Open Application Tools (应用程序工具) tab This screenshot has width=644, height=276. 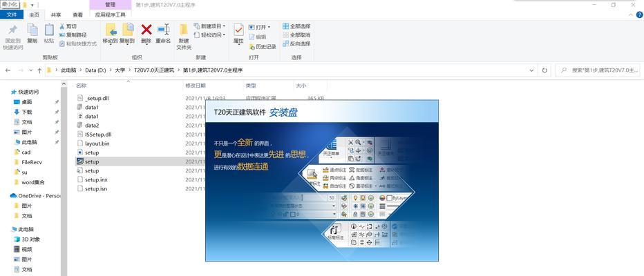point(110,14)
